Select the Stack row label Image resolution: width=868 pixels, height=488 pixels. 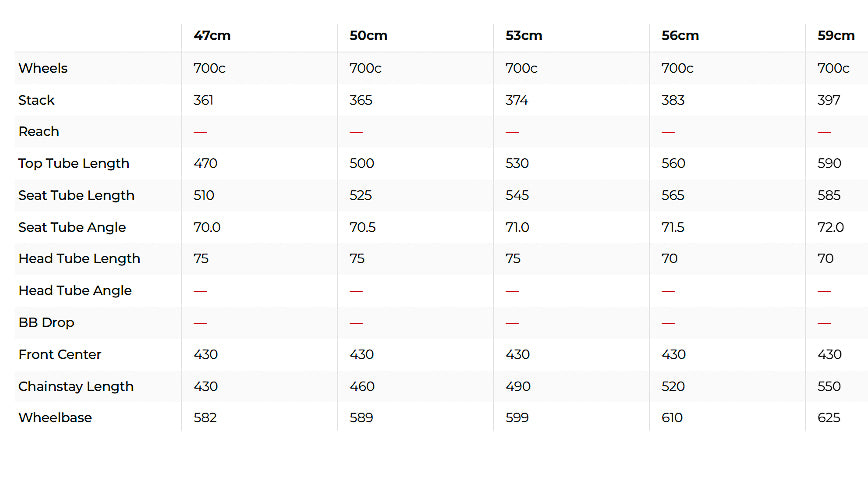click(37, 101)
